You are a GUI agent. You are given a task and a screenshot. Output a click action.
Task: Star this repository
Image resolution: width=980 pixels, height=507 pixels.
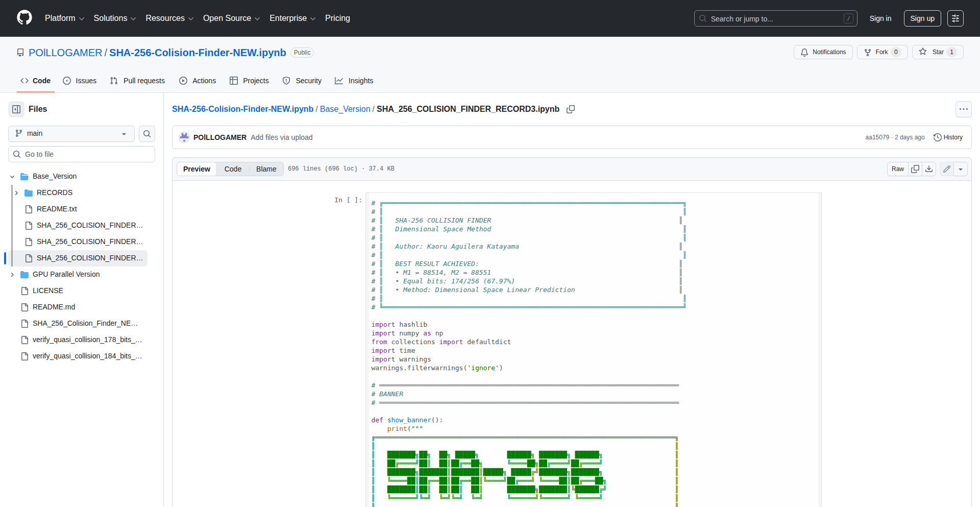pyautogui.click(x=932, y=52)
